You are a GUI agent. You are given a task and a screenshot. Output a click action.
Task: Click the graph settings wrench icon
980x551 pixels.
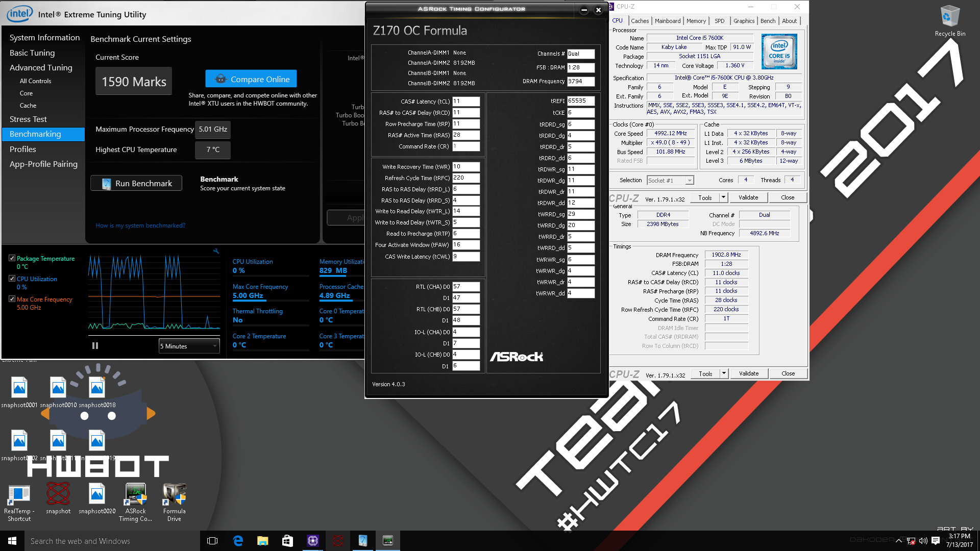tap(216, 251)
